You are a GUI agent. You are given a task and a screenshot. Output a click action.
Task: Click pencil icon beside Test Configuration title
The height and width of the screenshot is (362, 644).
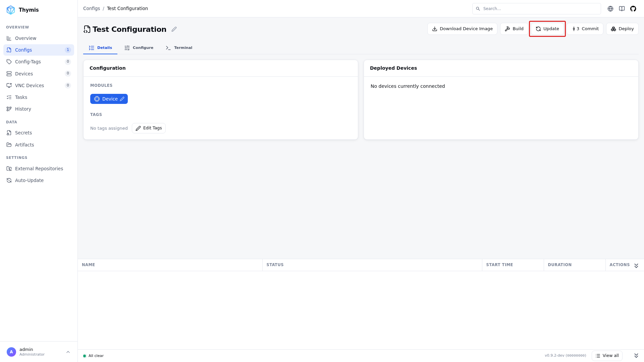pyautogui.click(x=174, y=29)
